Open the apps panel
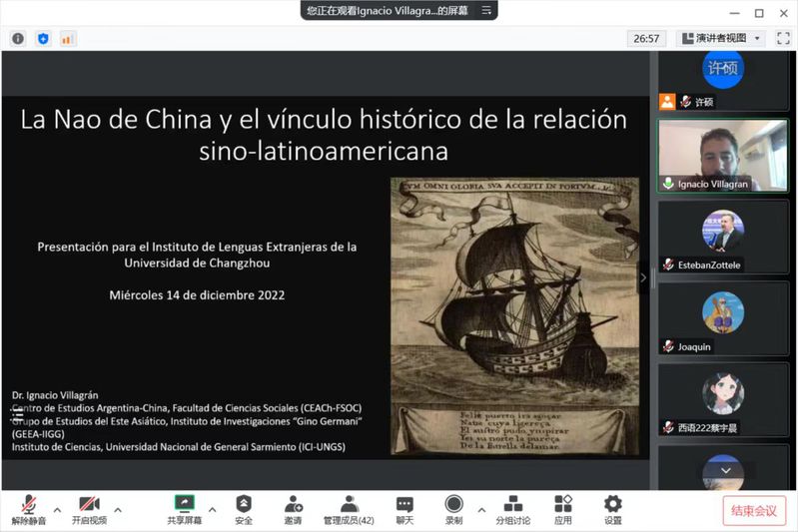 click(x=563, y=510)
